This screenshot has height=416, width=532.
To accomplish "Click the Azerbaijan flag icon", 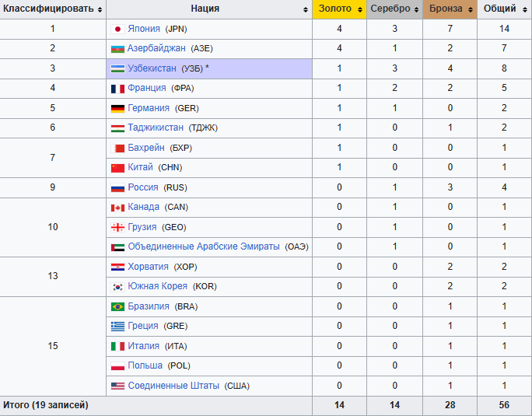I will [118, 48].
